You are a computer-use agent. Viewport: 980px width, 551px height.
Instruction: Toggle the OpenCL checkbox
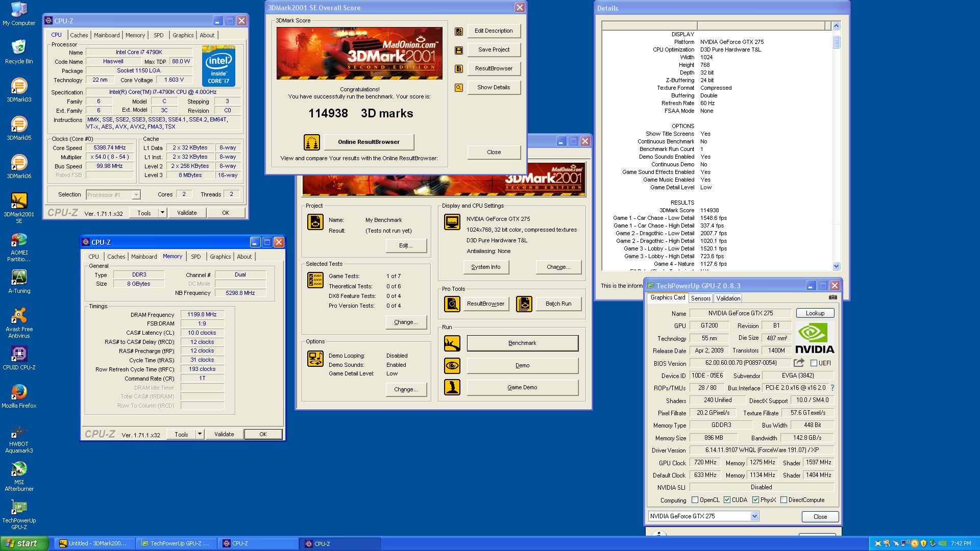click(695, 500)
